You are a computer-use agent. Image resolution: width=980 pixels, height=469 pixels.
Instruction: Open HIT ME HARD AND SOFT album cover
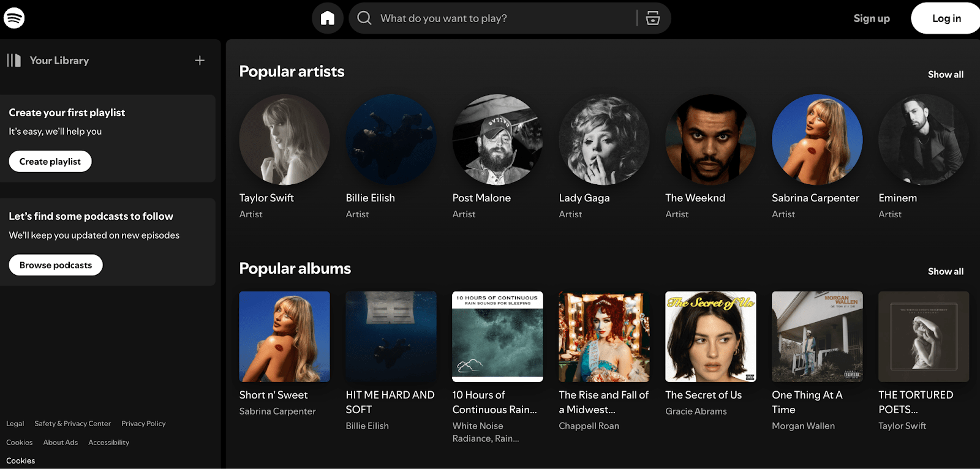(x=391, y=337)
